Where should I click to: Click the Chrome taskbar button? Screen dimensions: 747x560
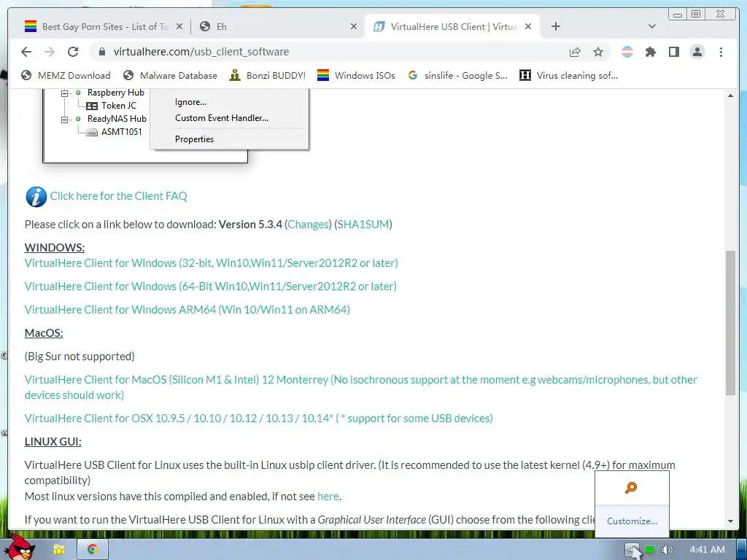pyautogui.click(x=93, y=550)
